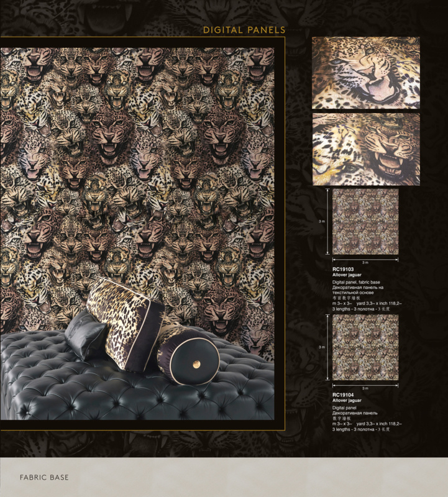Select the large jaguar wallpaper room photo
This screenshot has width=448, height=497.
tap(137, 234)
